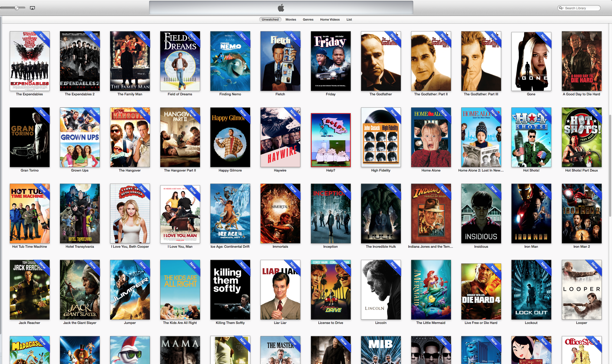
Task: Open the Finding Nemo poster
Action: (x=230, y=61)
